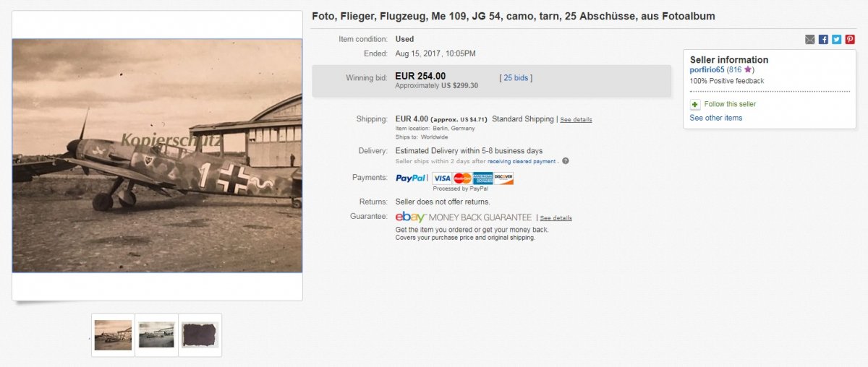Select the second grayscale photo thumbnail
This screenshot has height=367, width=868.
(156, 334)
